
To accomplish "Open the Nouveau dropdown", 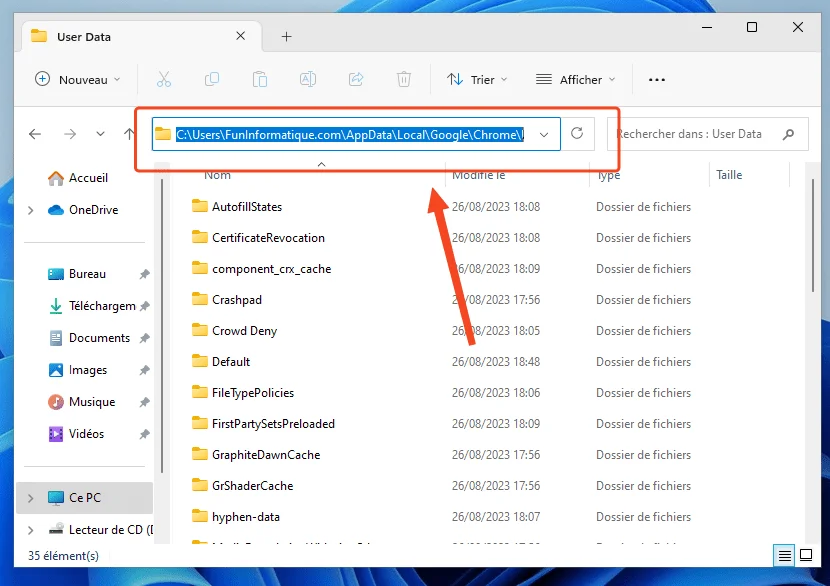I will click(x=77, y=79).
